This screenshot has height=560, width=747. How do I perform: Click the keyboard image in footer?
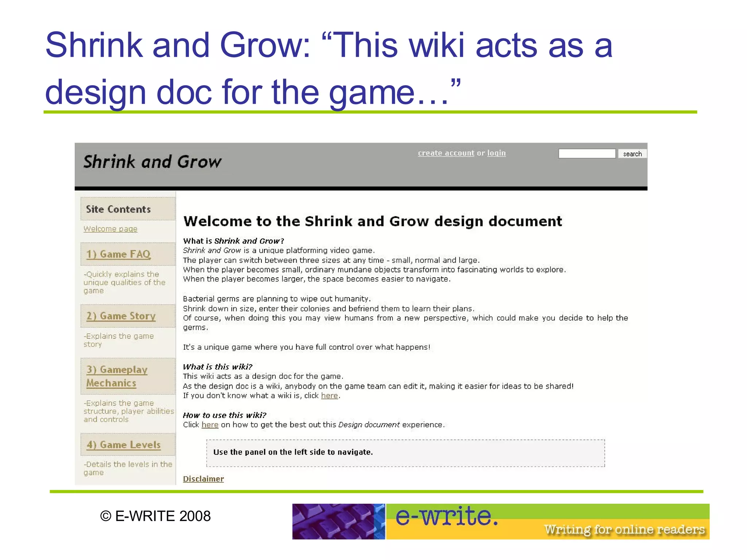[x=338, y=522]
